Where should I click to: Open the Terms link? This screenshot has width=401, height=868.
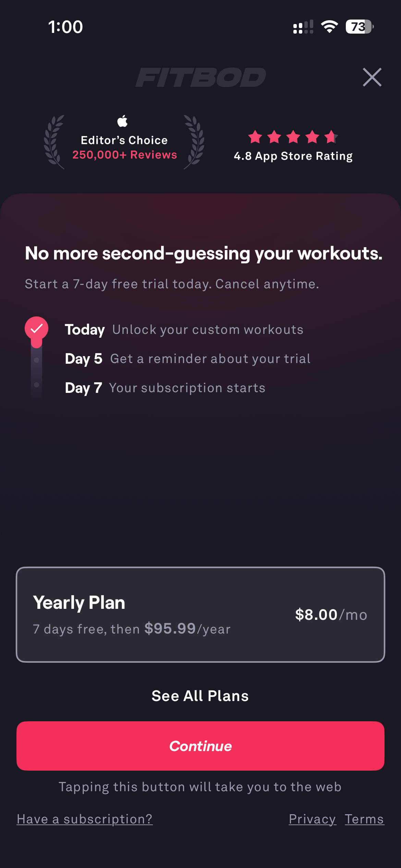tap(364, 819)
